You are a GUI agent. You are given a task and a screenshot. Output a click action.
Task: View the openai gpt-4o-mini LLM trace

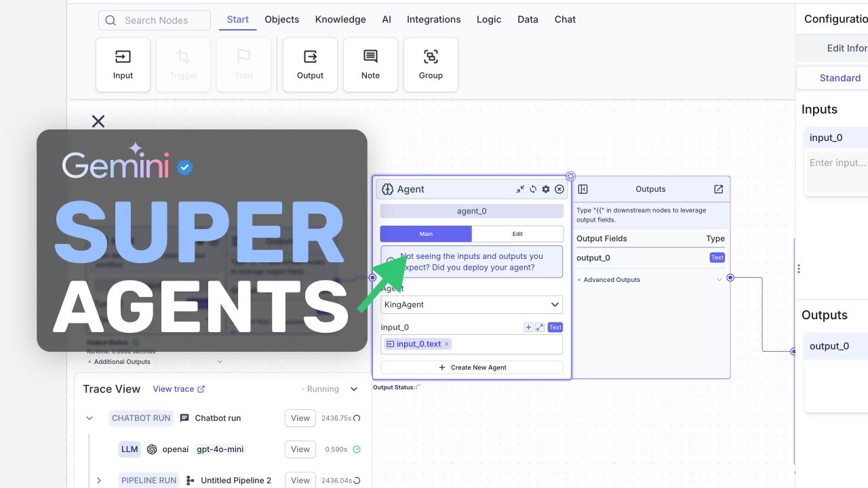tap(300, 449)
